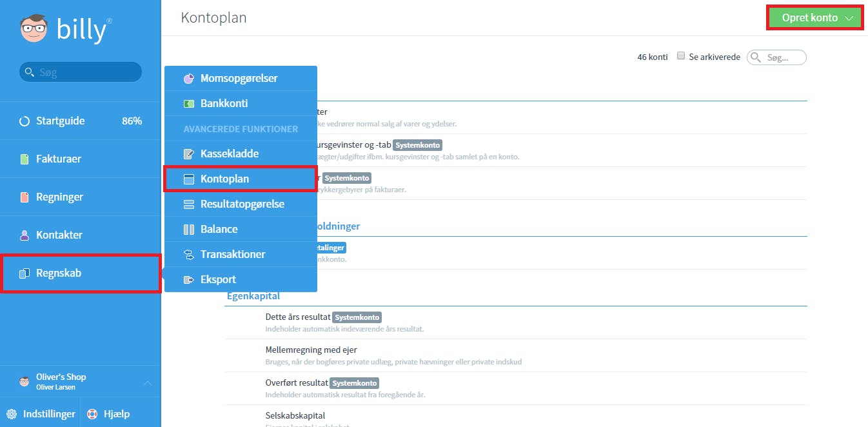Screen dimensions: 868x427
Task: Select the Balance columns icon
Action: pyautogui.click(x=189, y=230)
